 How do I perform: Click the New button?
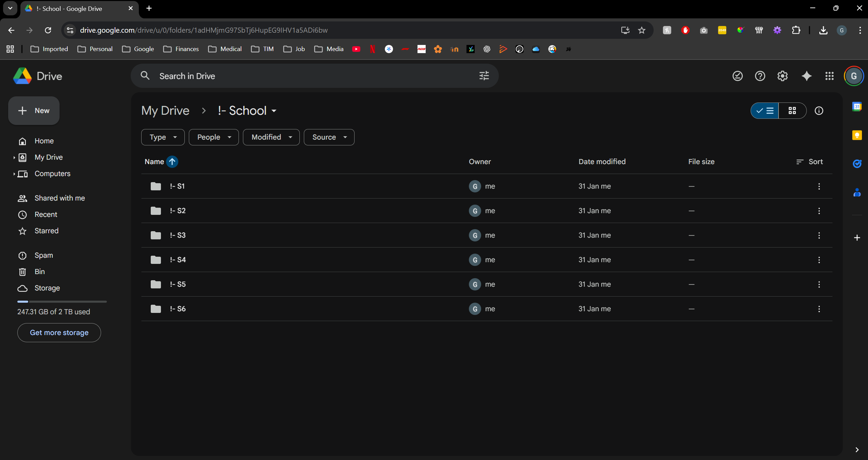click(34, 111)
